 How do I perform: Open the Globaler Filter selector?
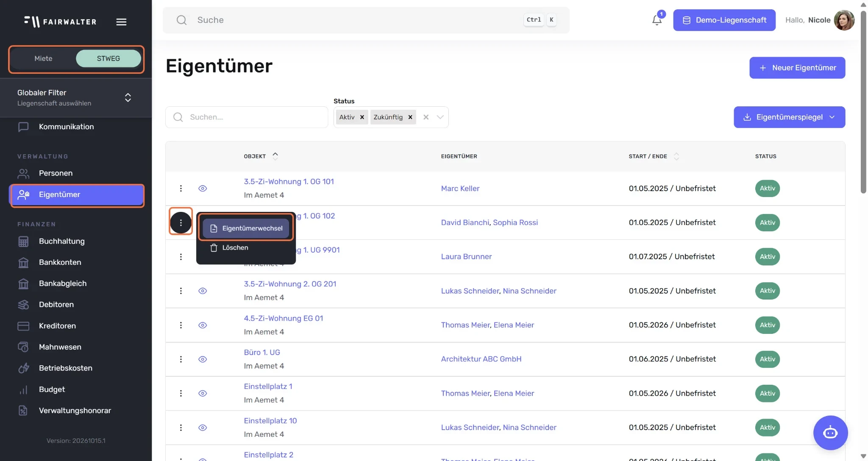pyautogui.click(x=76, y=98)
